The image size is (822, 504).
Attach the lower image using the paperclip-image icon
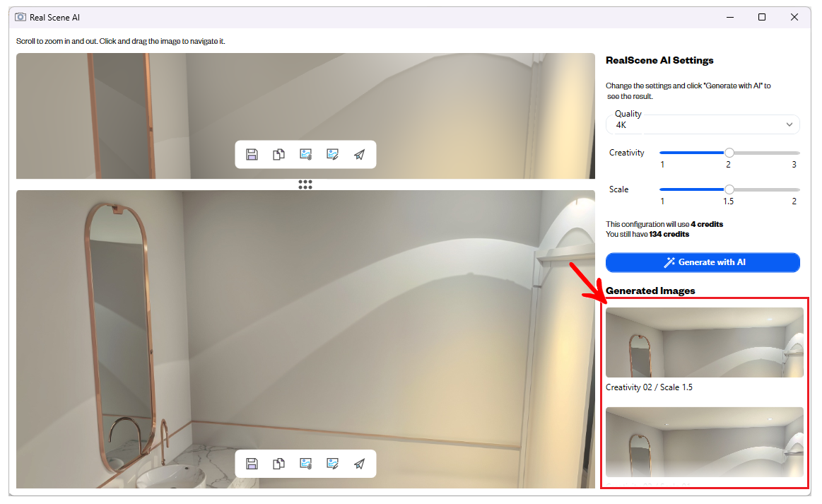click(305, 464)
